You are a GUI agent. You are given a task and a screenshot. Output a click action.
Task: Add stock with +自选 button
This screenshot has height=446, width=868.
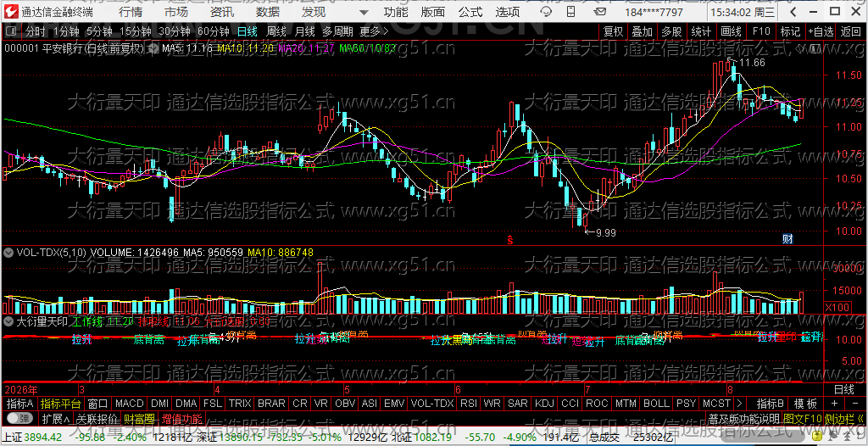pyautogui.click(x=821, y=31)
